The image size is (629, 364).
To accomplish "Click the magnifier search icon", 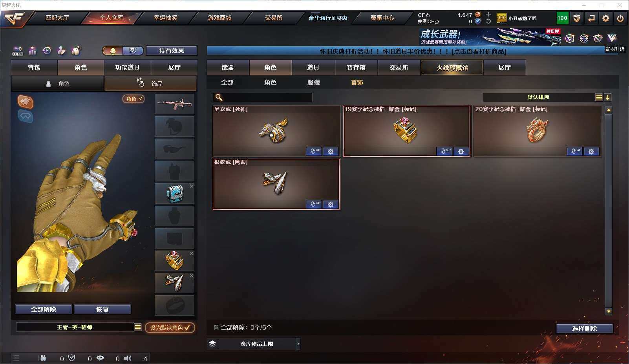I will coord(219,97).
